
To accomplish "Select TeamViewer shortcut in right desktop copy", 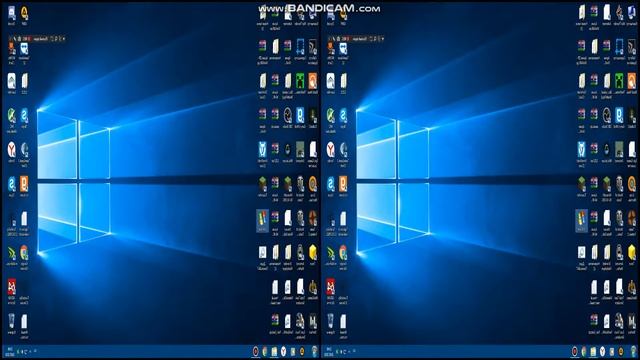I will click(x=343, y=49).
